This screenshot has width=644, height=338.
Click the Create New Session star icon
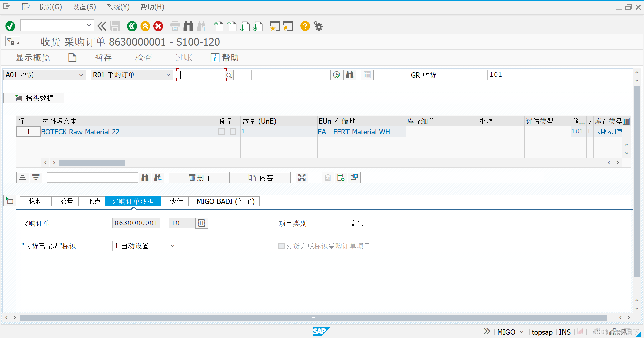[275, 26]
